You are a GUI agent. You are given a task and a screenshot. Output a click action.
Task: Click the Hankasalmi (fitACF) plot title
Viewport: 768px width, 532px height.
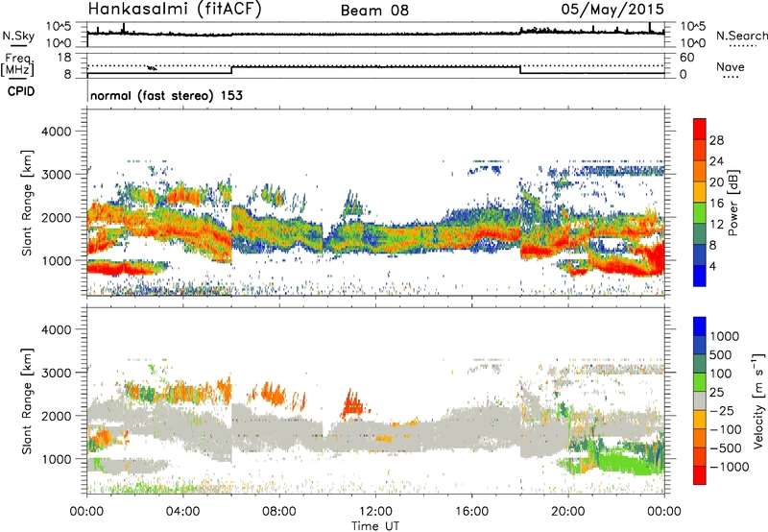coord(175,10)
